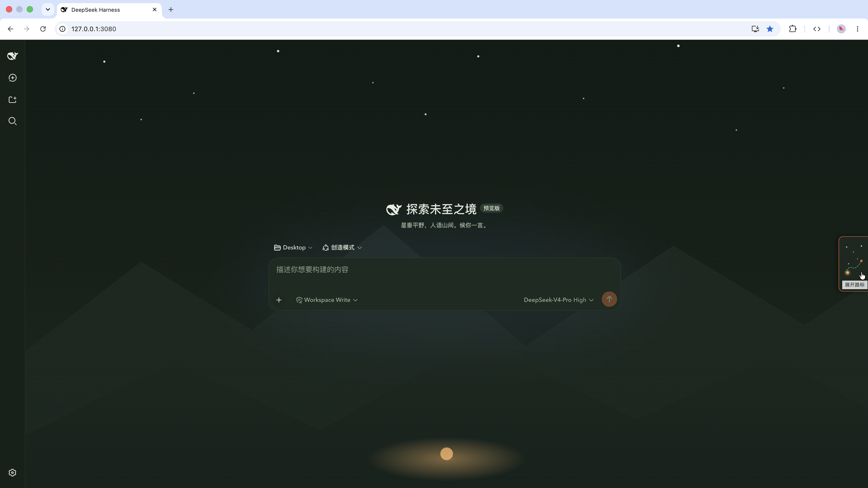Open settings gear in sidebar
Viewport: 868px width, 488px height.
(x=12, y=472)
